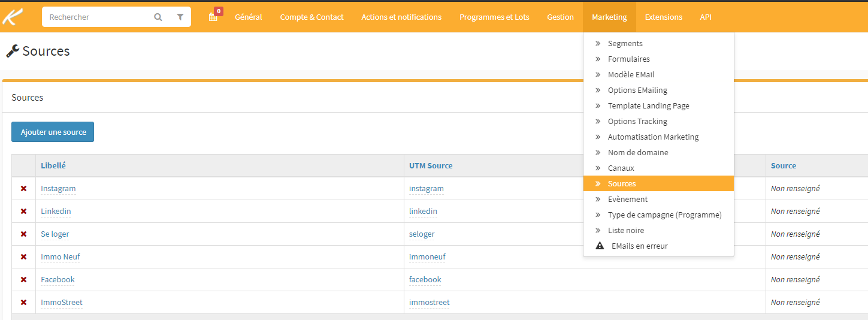
Task: Delete the ImmoStreet source row
Action: tap(24, 303)
